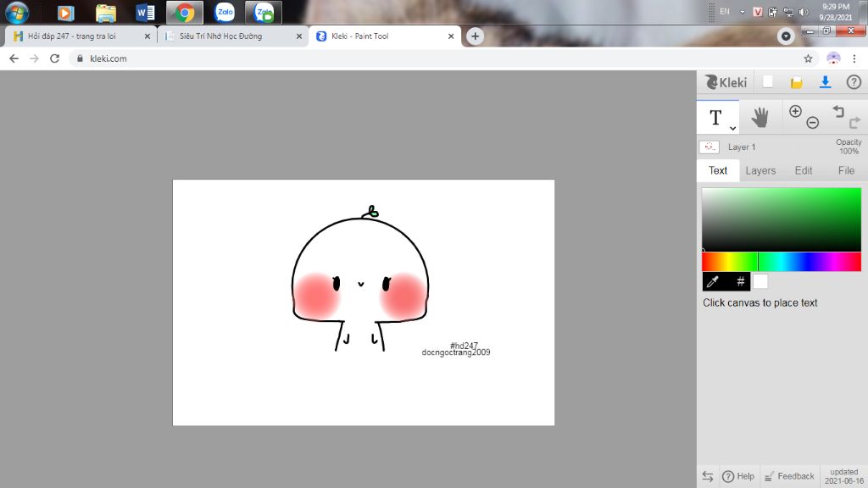868x488 pixels.
Task: Bookmark this page with the star
Action: pyautogui.click(x=808, y=58)
